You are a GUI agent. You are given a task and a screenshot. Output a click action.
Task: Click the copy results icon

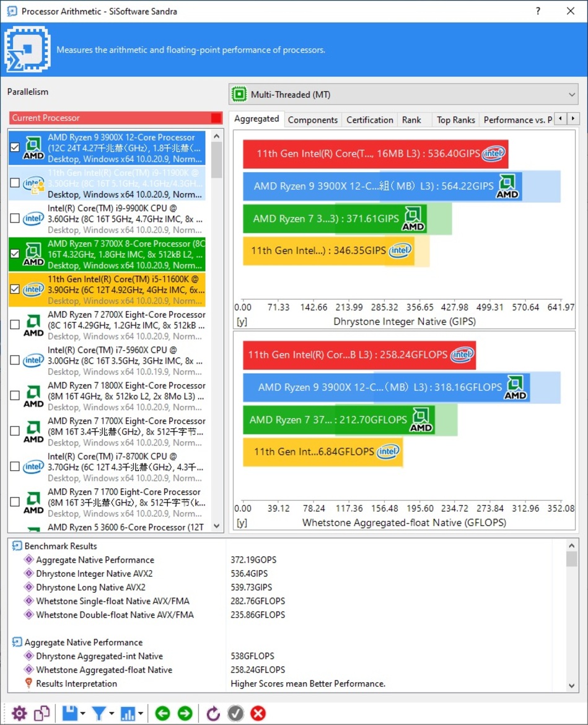tap(42, 713)
